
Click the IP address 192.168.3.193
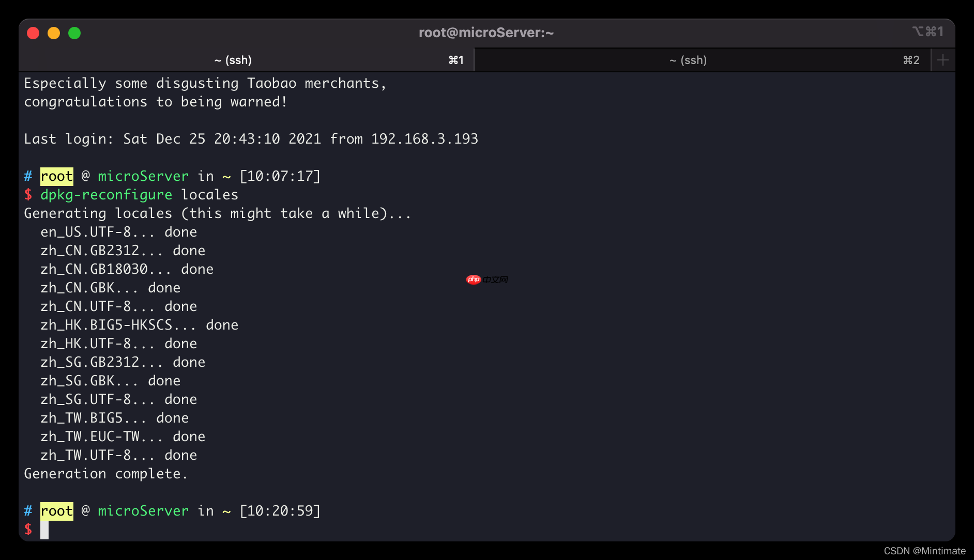click(x=424, y=138)
